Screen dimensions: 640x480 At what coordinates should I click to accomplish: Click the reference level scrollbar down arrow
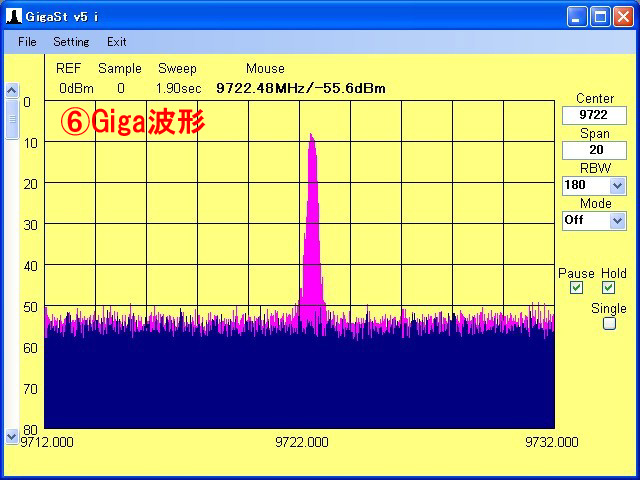(12, 436)
